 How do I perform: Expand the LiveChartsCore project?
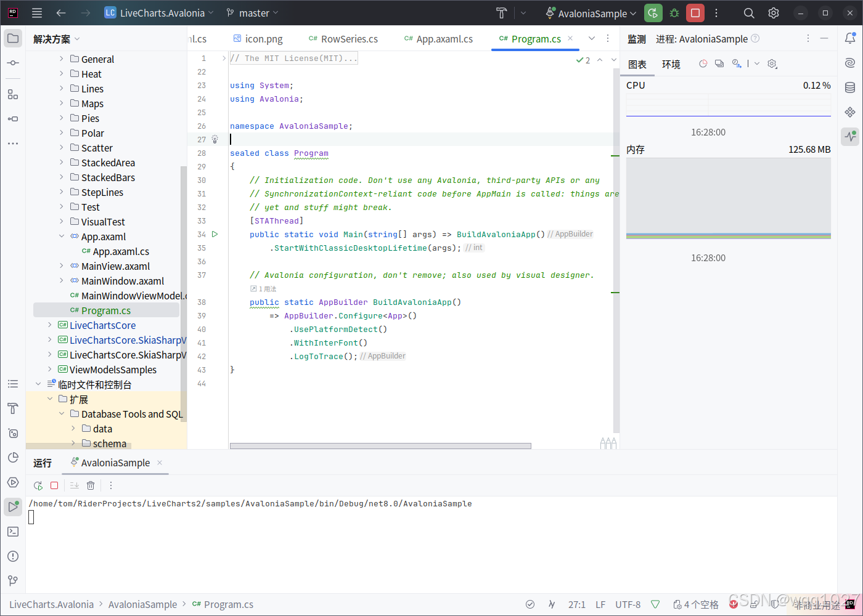pos(50,325)
